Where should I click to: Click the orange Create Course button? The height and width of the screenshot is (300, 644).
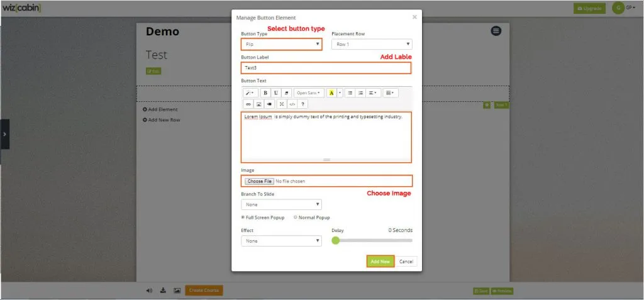[x=204, y=290]
